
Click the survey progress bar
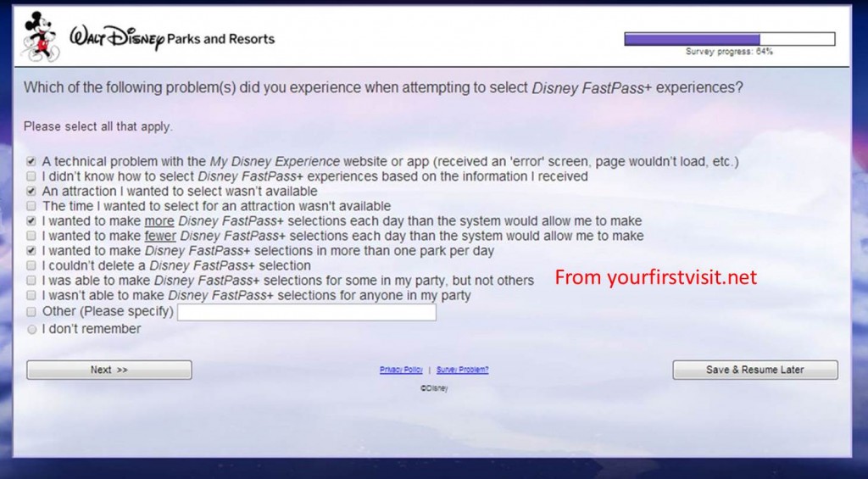730,39
